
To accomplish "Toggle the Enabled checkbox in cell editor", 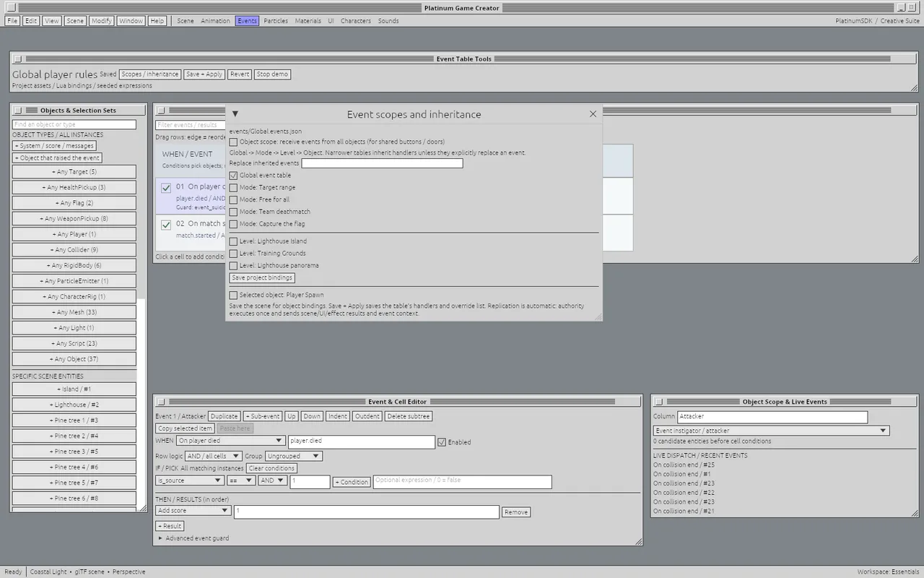I will point(442,441).
